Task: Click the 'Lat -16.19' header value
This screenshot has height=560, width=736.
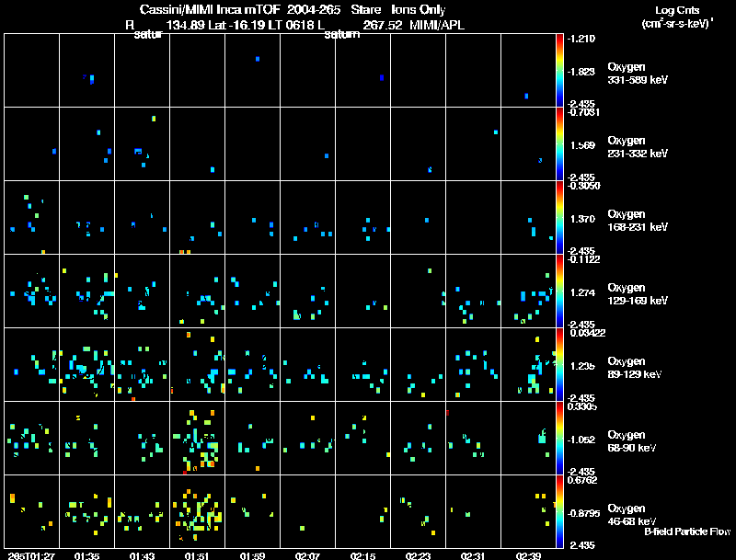Action: 236,25
